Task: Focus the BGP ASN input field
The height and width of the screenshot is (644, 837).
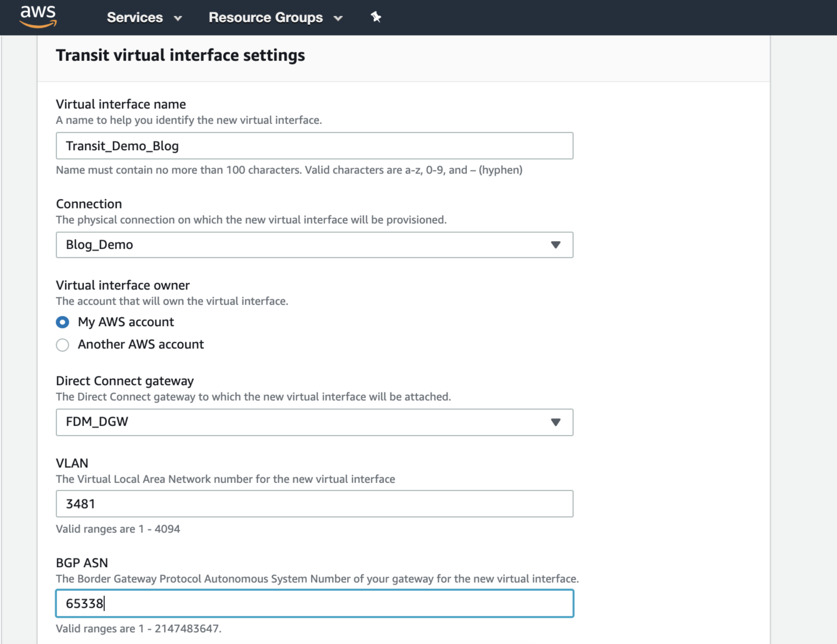Action: click(314, 603)
